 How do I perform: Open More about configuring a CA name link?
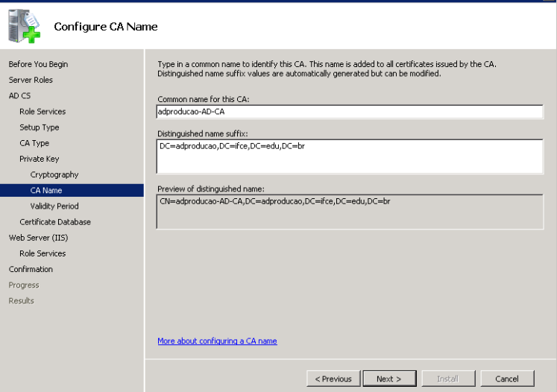[217, 341]
